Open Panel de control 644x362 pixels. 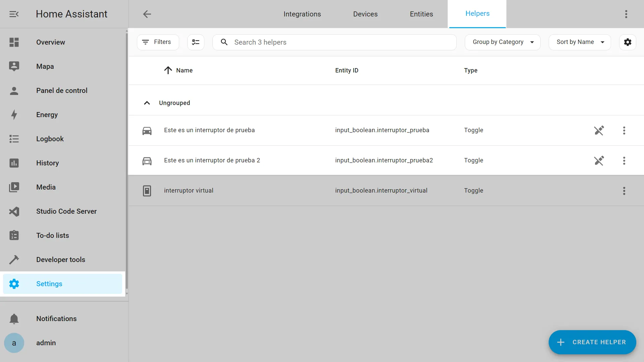click(x=62, y=91)
